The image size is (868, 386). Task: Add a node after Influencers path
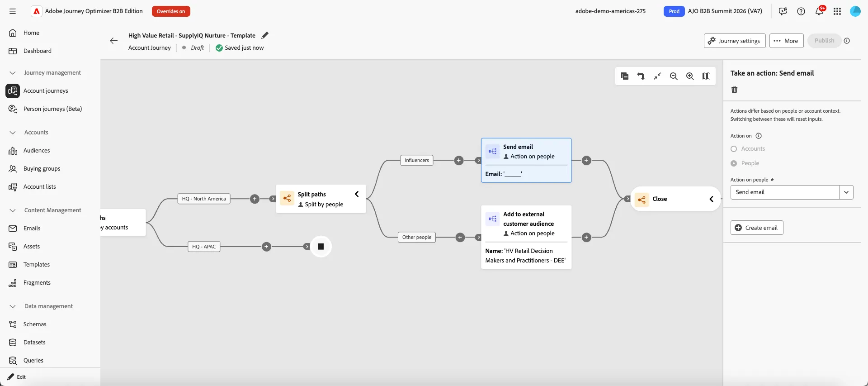pyautogui.click(x=459, y=160)
